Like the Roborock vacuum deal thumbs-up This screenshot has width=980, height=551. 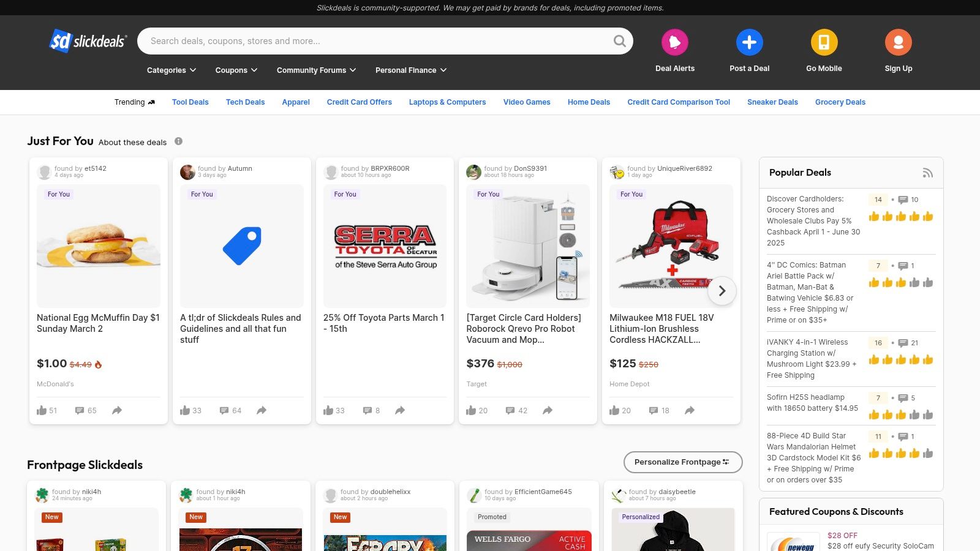pos(471,410)
